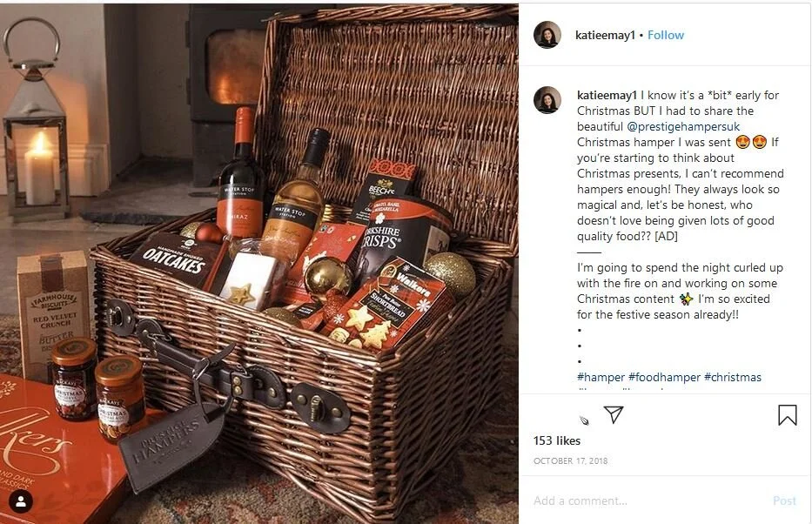Click the sparkle star emoji in the caption
The height and width of the screenshot is (524, 812).
click(686, 299)
